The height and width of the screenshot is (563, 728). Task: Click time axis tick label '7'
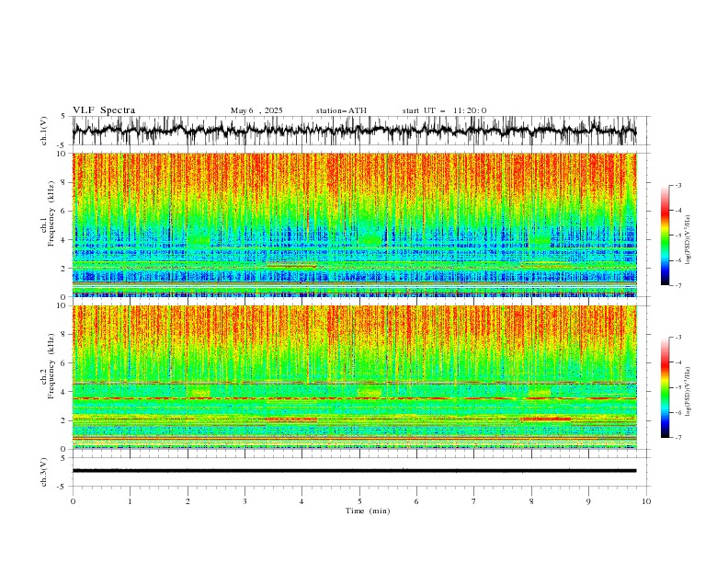[474, 501]
